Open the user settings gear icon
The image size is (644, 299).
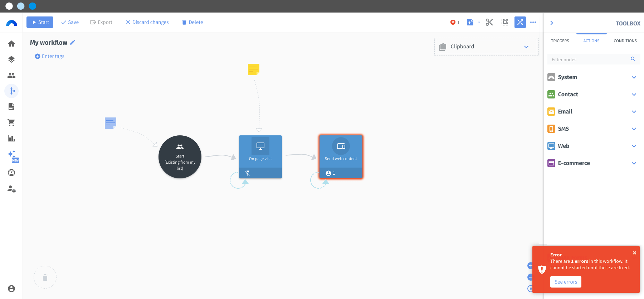pos(11,189)
